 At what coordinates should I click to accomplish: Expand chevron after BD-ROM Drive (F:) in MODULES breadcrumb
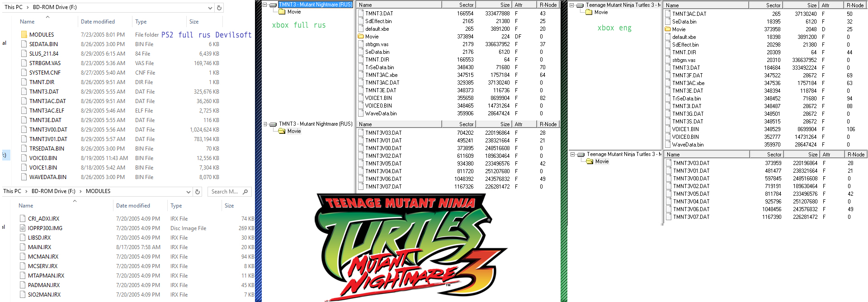(81, 192)
